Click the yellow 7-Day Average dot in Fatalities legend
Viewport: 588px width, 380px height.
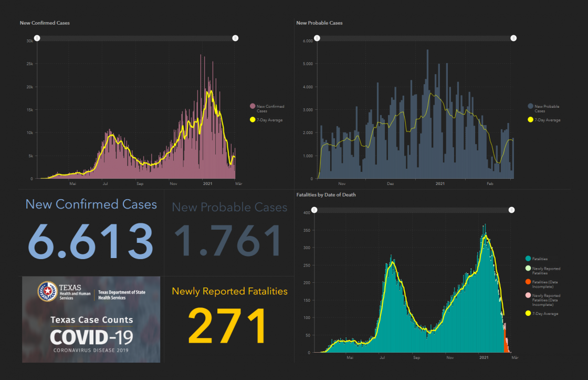pos(528,314)
